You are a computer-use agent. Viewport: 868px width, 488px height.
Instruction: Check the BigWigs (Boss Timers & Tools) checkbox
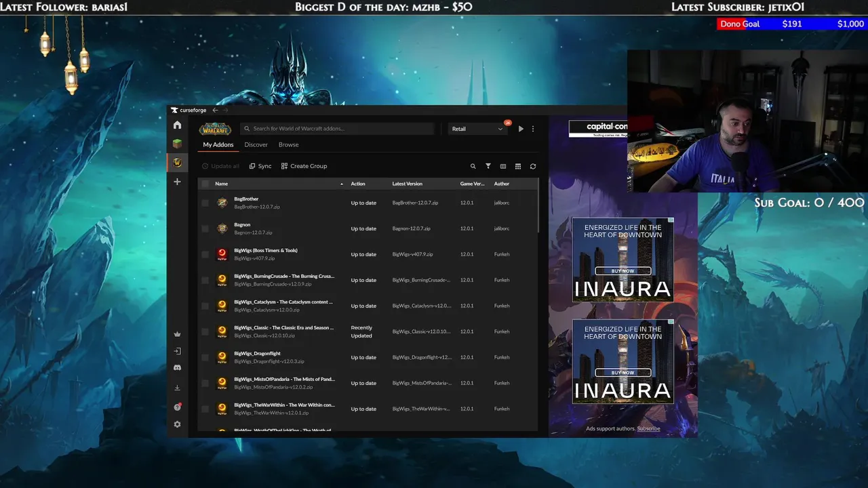[205, 254]
